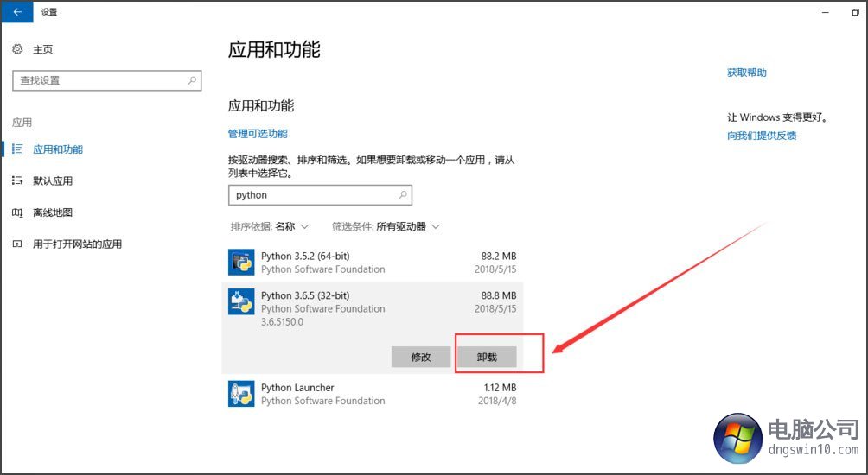
Task: Click the search magnifier in 查找设置 box
Action: point(192,80)
